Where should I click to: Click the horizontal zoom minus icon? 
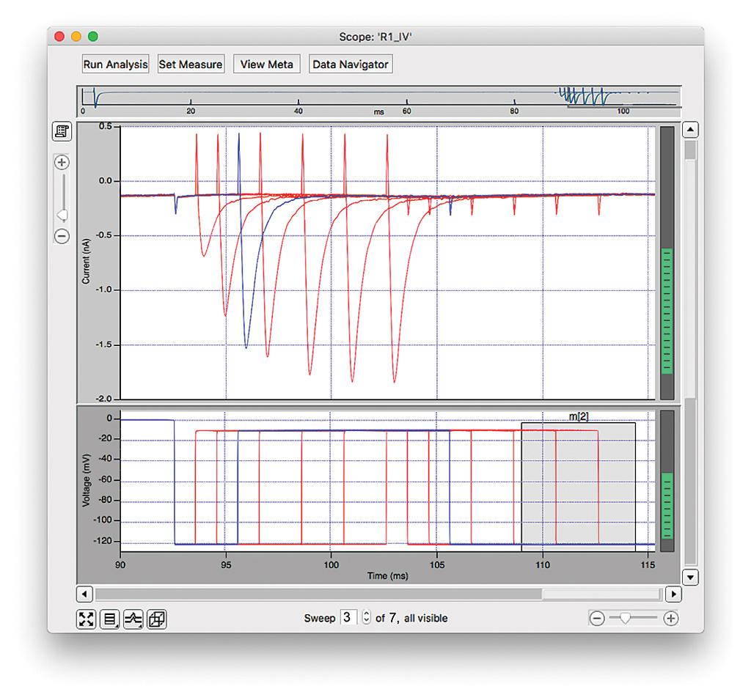597,619
